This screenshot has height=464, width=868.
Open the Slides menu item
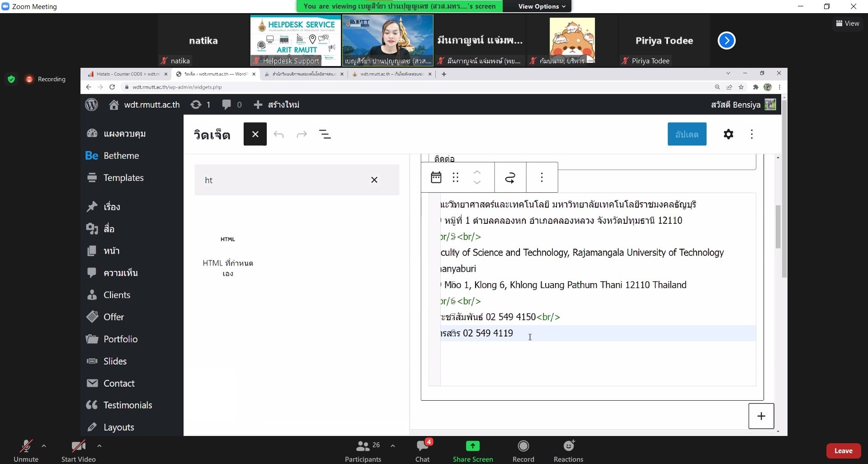click(107, 361)
